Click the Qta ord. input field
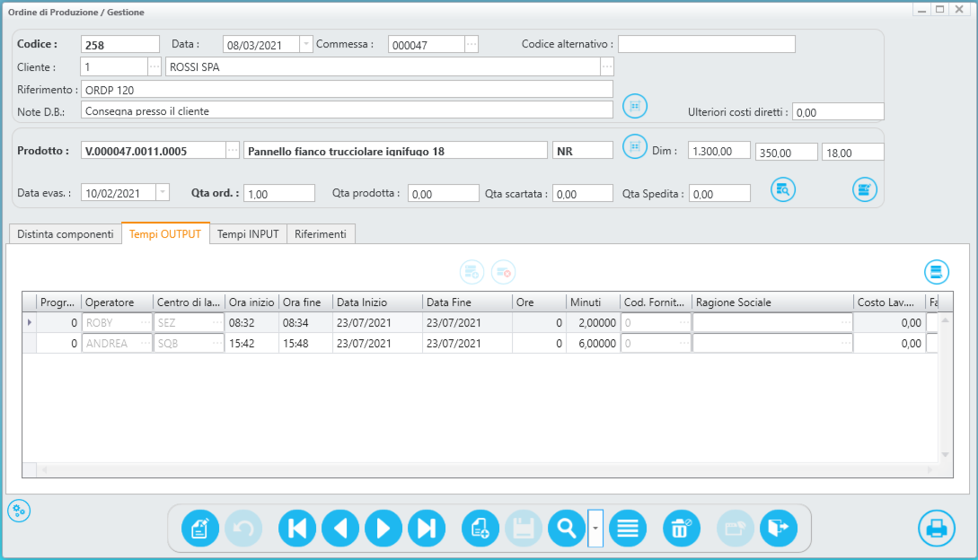 click(x=279, y=193)
